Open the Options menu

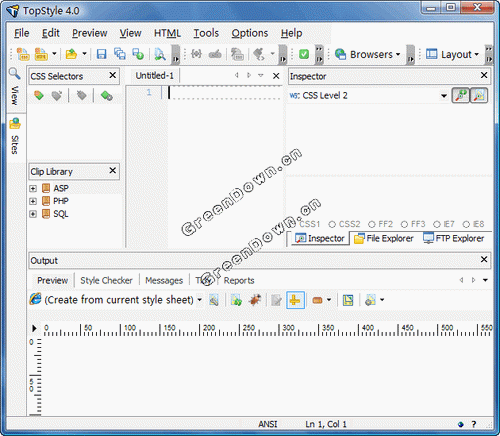pos(250,33)
